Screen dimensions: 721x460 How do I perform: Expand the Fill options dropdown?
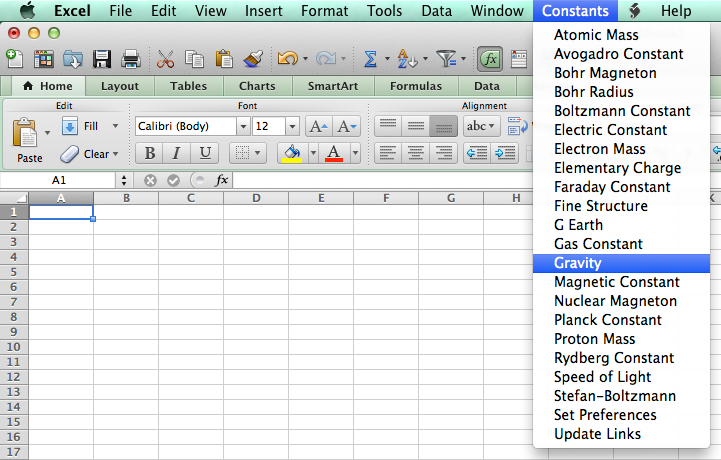[x=115, y=126]
